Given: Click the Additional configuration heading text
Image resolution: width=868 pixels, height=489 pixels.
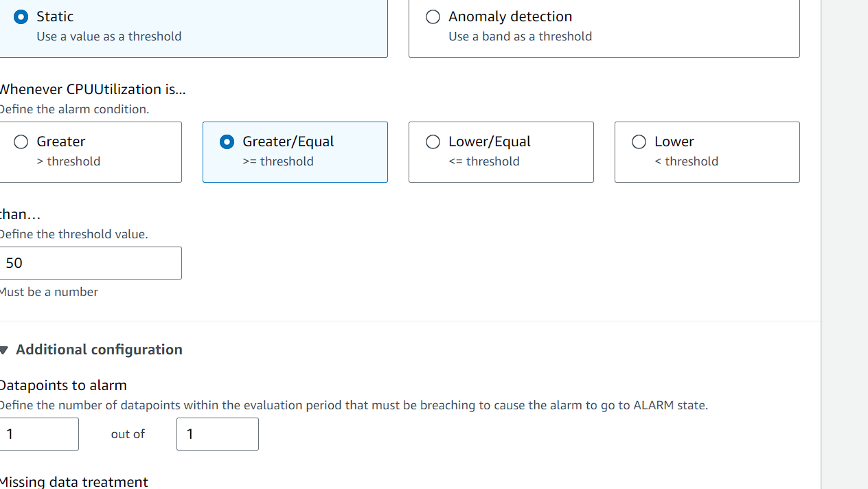Looking at the screenshot, I should [x=99, y=350].
